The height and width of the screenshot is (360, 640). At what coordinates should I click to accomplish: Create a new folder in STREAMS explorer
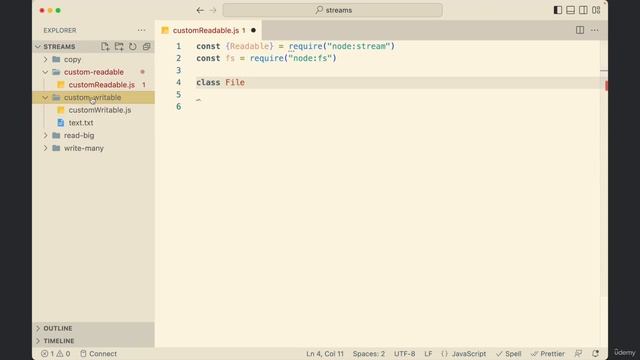pyautogui.click(x=119, y=47)
